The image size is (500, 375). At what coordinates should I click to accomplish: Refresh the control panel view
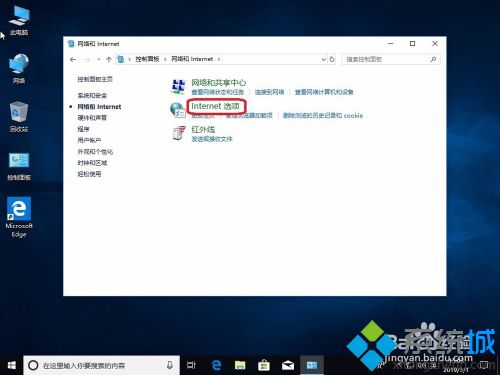(x=332, y=59)
